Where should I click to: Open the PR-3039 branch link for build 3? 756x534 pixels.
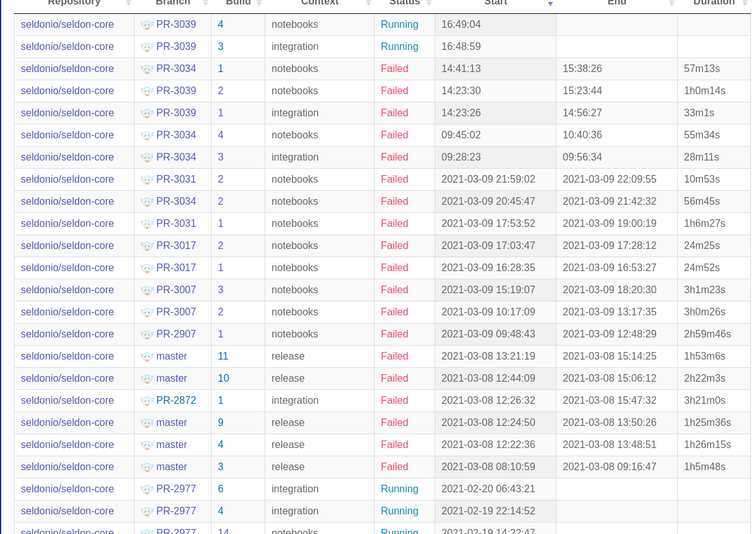point(176,46)
